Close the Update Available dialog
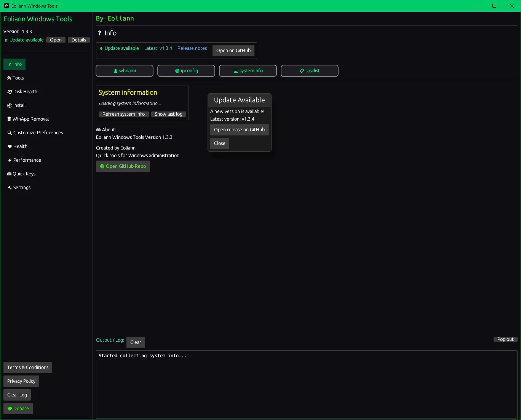Image resolution: width=521 pixels, height=420 pixels. 219,143
